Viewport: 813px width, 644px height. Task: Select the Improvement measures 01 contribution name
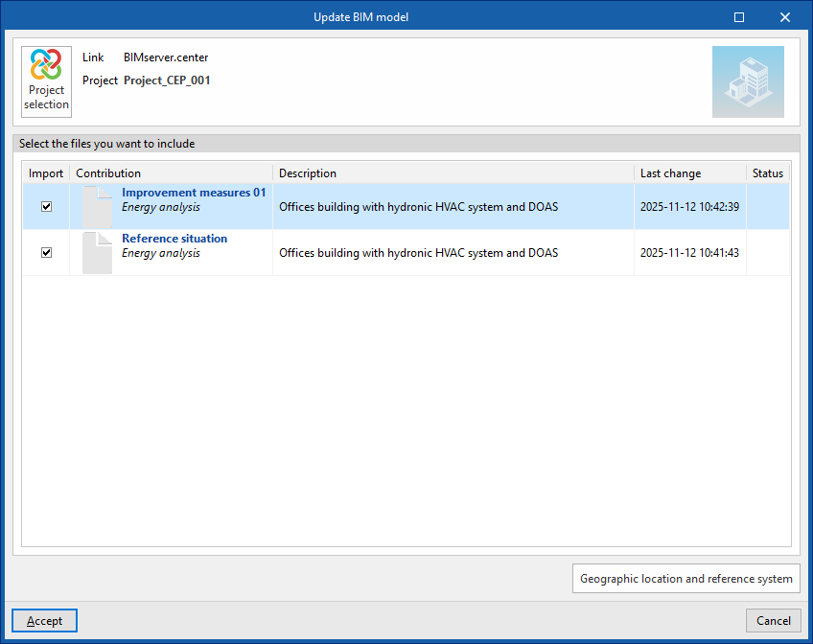194,193
